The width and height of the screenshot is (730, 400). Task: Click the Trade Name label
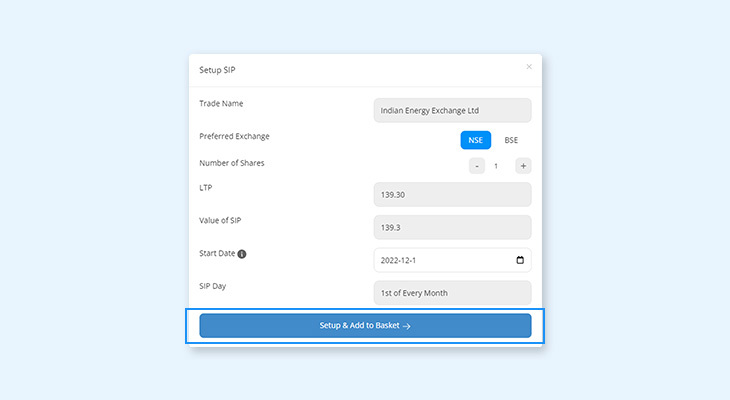click(x=221, y=103)
